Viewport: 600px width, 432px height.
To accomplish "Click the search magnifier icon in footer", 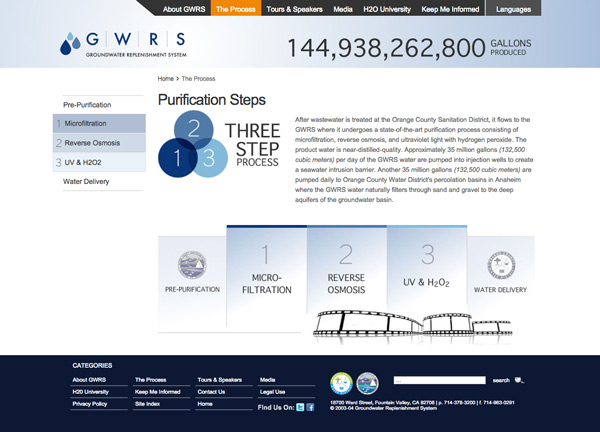I will click(x=519, y=380).
